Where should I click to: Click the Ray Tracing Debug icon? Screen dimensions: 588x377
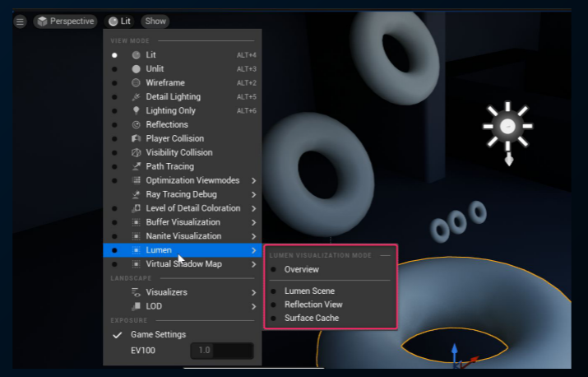(x=137, y=194)
